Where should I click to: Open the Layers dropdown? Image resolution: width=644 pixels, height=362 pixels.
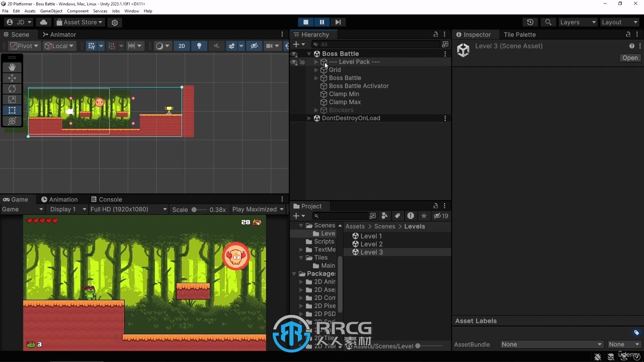[578, 22]
